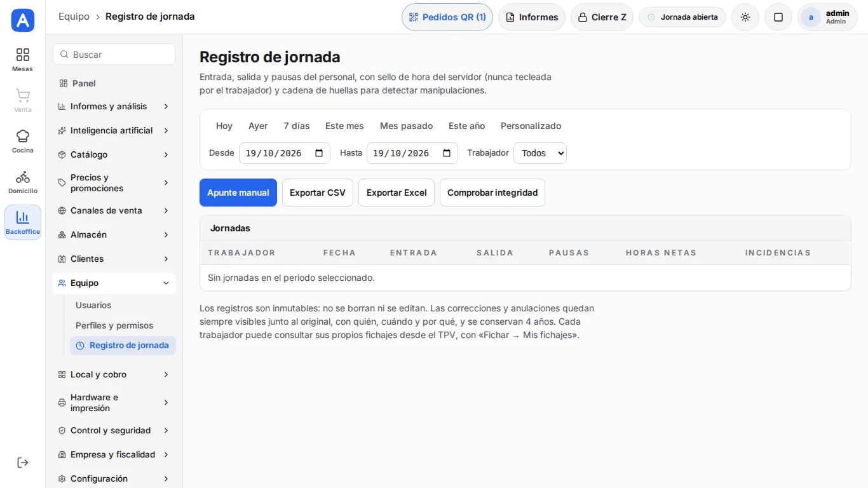
Task: Click Canales de venta globe icon
Action: tap(62, 210)
